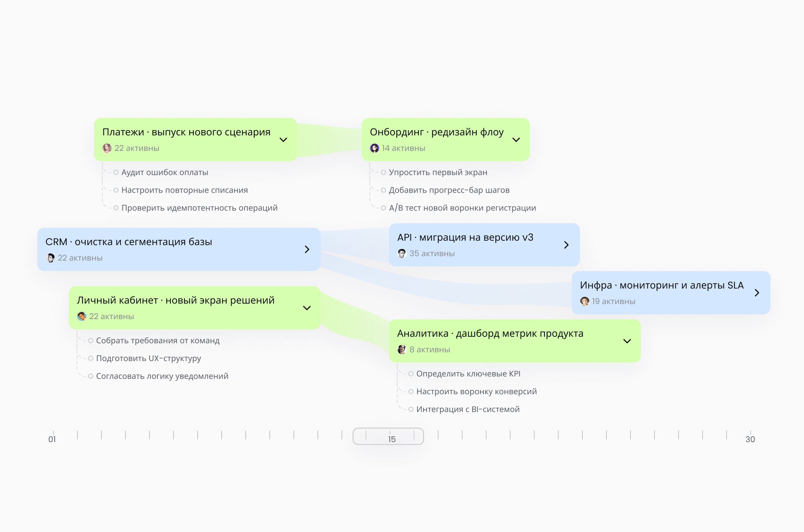The image size is (804, 532).
Task: Collapse the Онбординг редизайн флоу chevron
Action: (x=516, y=140)
